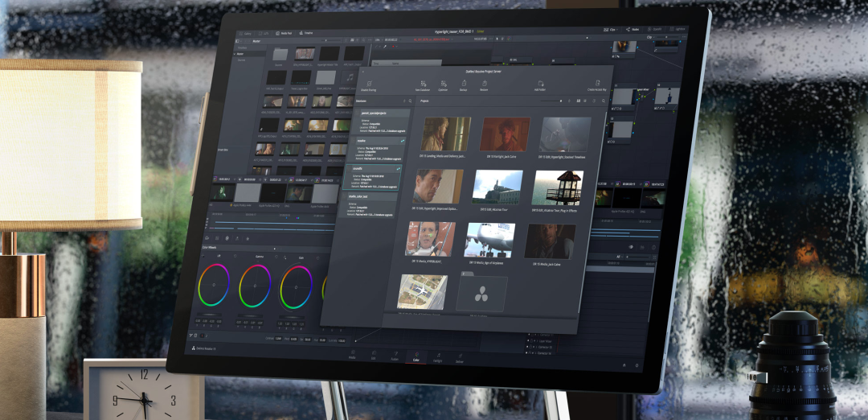The image size is (868, 420).
Task: Open project settings gear at bottom right
Action: click(637, 365)
